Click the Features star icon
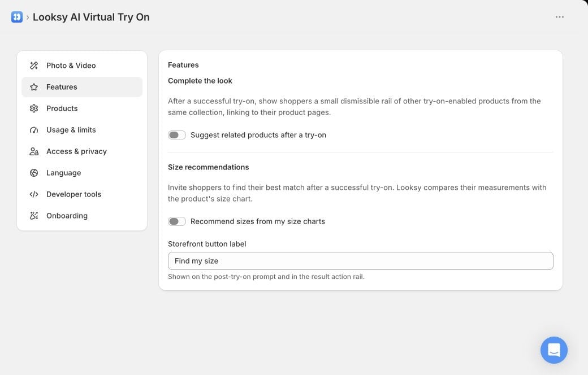 [x=34, y=87]
